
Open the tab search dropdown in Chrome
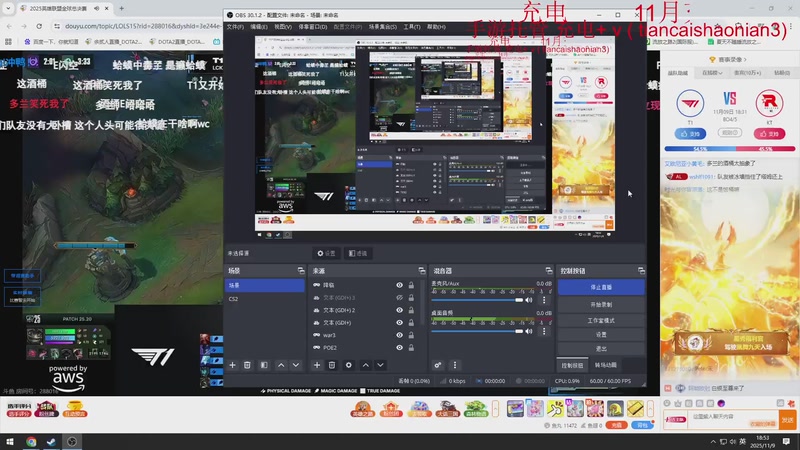(x=8, y=9)
